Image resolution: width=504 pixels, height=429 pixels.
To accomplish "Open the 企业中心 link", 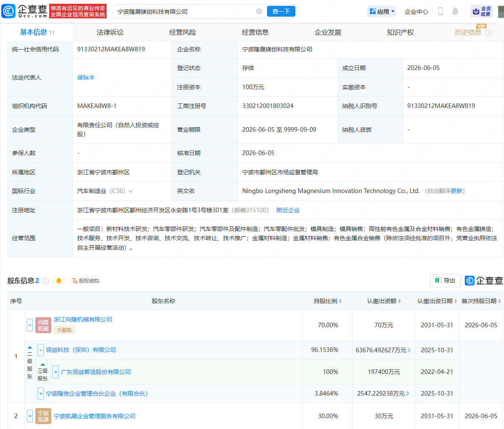I will pos(417,12).
